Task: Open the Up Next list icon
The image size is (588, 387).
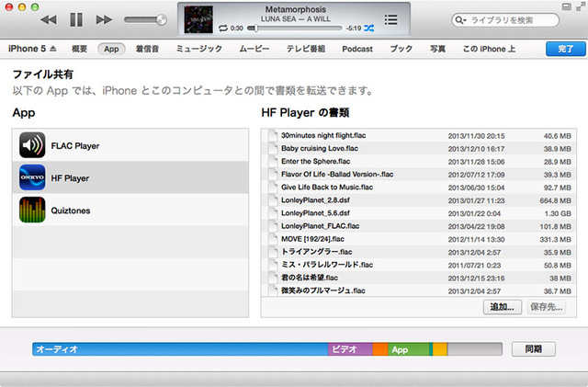Action: tap(391, 19)
